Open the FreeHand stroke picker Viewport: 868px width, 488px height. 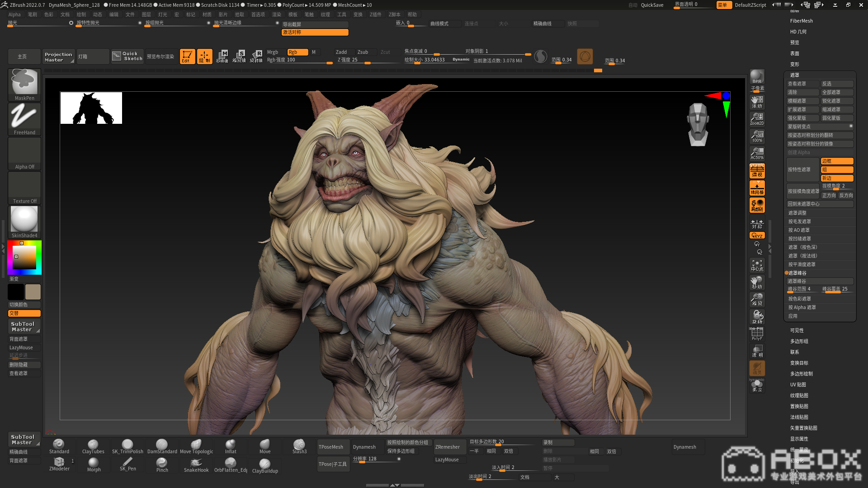click(24, 119)
